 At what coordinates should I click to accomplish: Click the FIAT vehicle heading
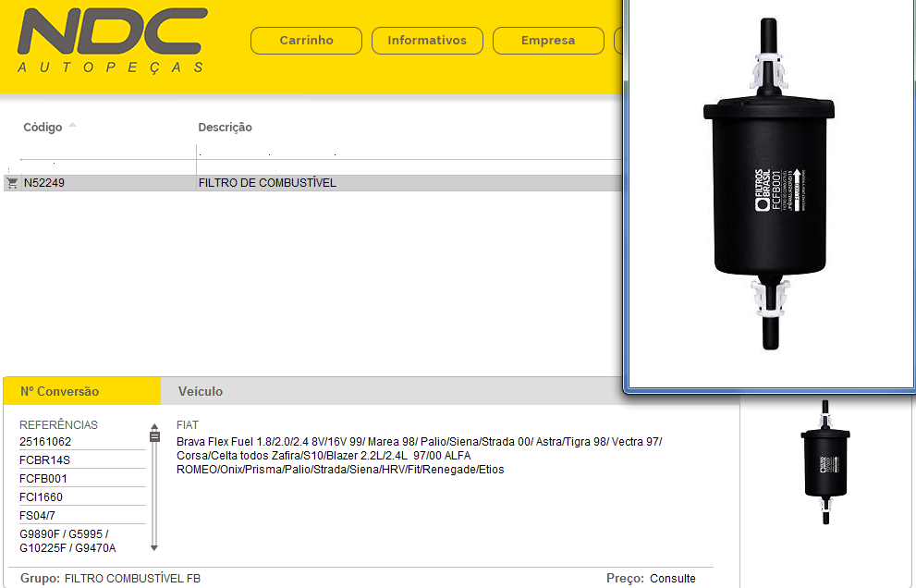point(188,425)
